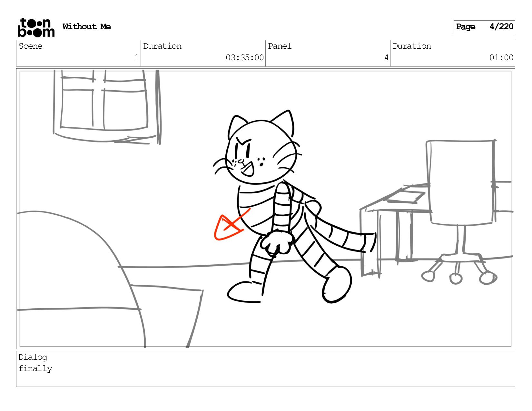Select the 'Without Me' project title
The height and width of the screenshot is (411, 532).
(x=86, y=27)
